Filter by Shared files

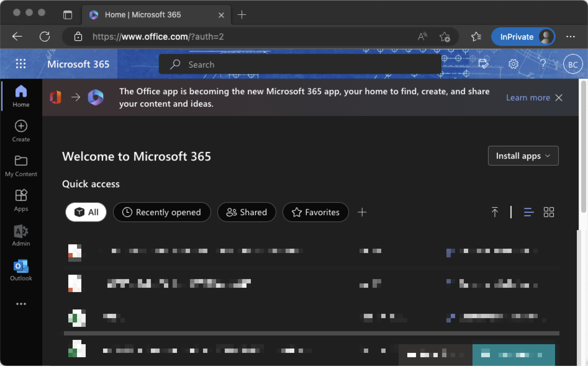point(247,212)
